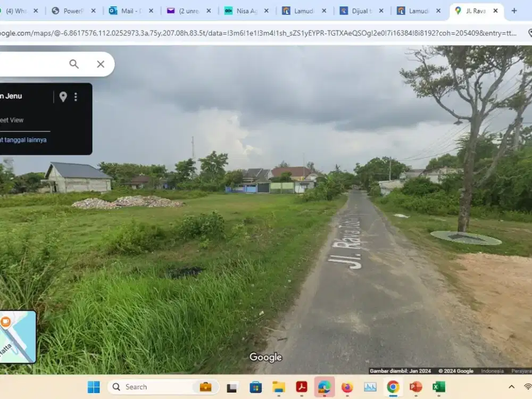Image resolution: width=532 pixels, height=399 pixels.
Task: Click the search magnifier icon in Maps
Action: (74, 64)
